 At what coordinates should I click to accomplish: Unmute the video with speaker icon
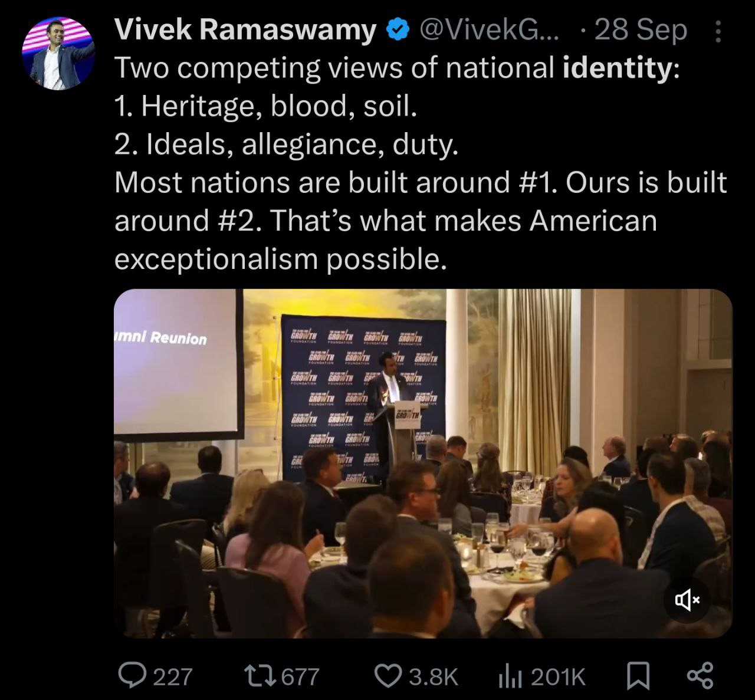tap(688, 600)
